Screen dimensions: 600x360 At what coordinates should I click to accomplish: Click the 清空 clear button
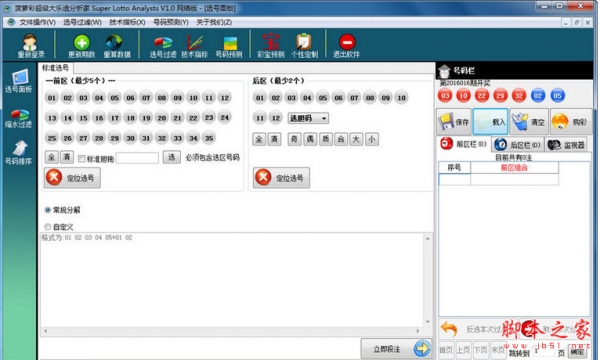pyautogui.click(x=529, y=122)
